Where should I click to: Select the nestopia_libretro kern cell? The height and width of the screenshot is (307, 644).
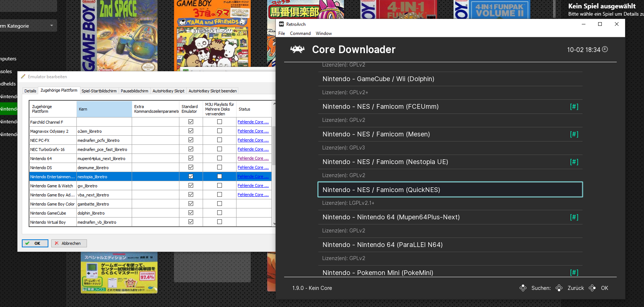[104, 177]
